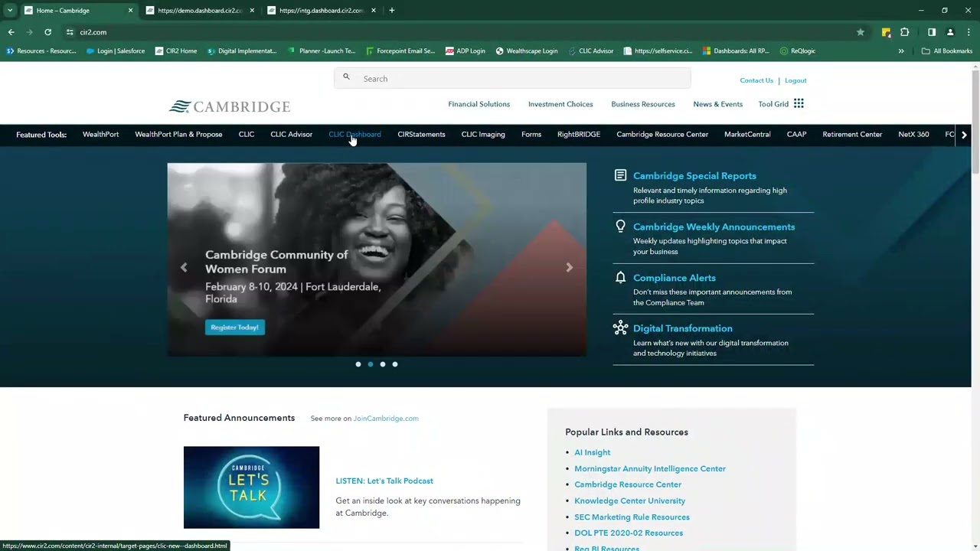
Task: Open CLIC Imaging featured tool
Action: (x=483, y=135)
